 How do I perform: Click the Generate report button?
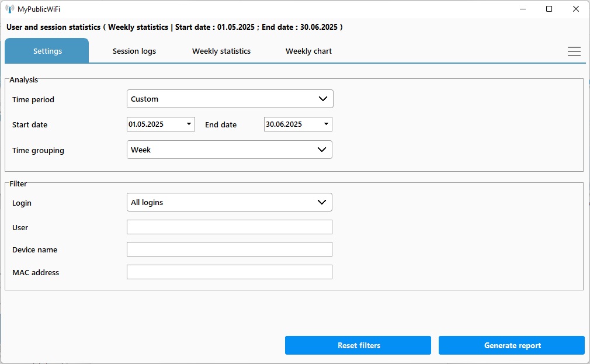pyautogui.click(x=511, y=345)
